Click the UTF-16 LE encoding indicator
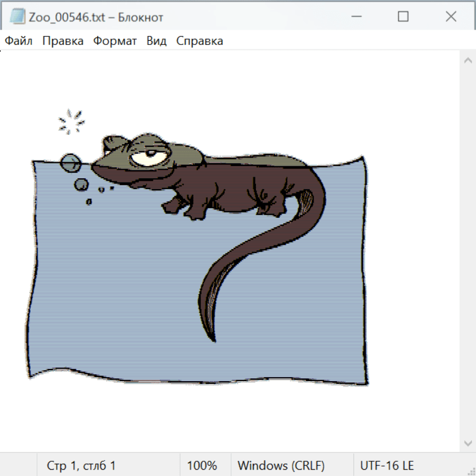This screenshot has height=476, width=476. (x=387, y=466)
